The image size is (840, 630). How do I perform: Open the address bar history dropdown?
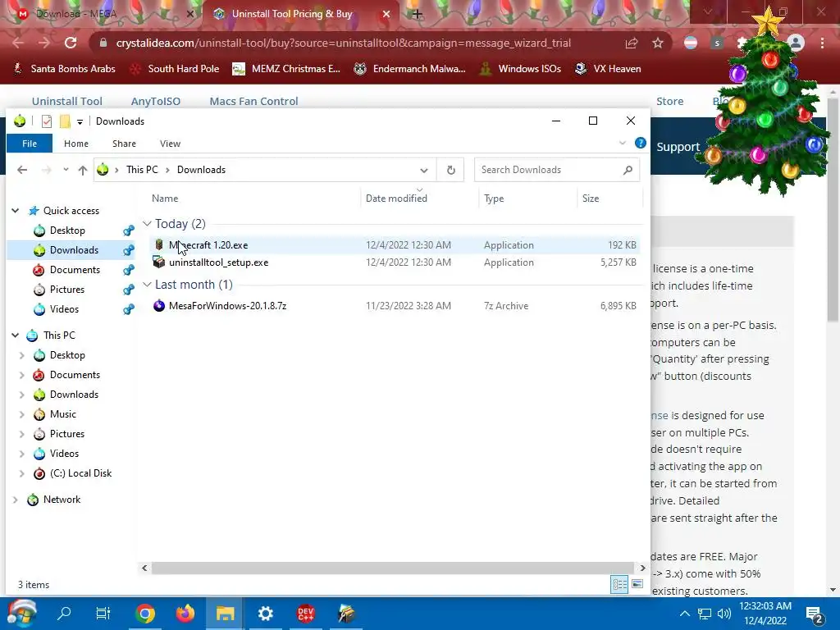pos(424,171)
